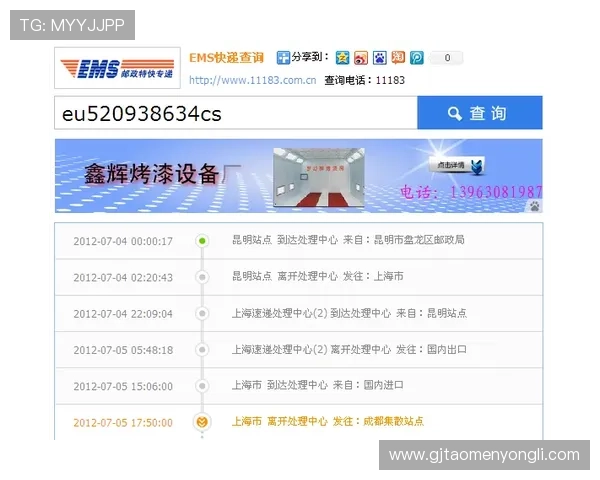Viewport: 600px width, 480px height.
Task: Click the spray booth photo in banner
Action: [x=319, y=178]
